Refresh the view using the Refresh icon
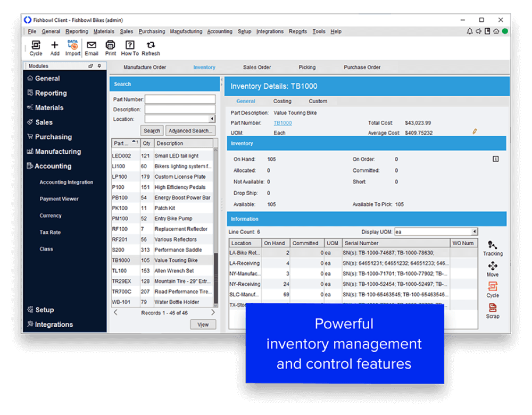The width and height of the screenshot is (532, 415). 151,48
